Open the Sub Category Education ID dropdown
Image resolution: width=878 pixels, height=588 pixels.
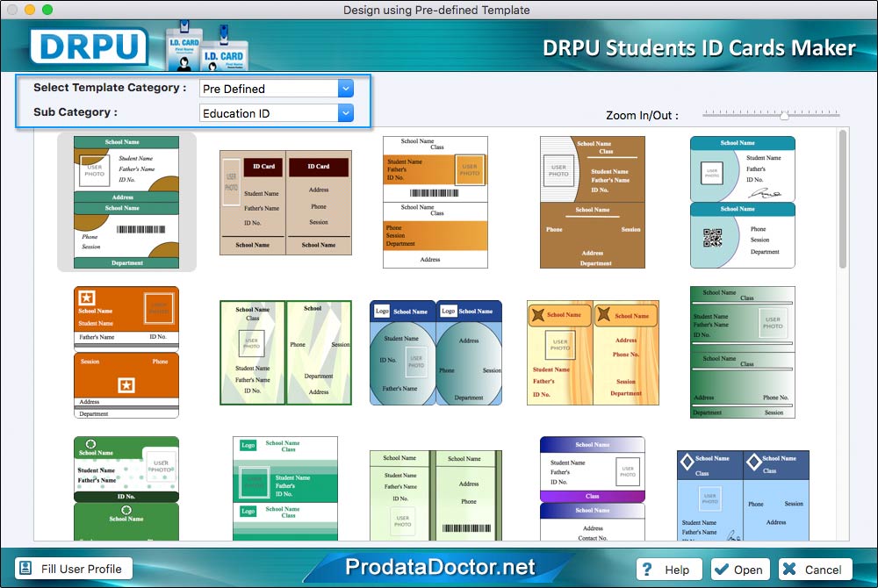pyautogui.click(x=277, y=113)
